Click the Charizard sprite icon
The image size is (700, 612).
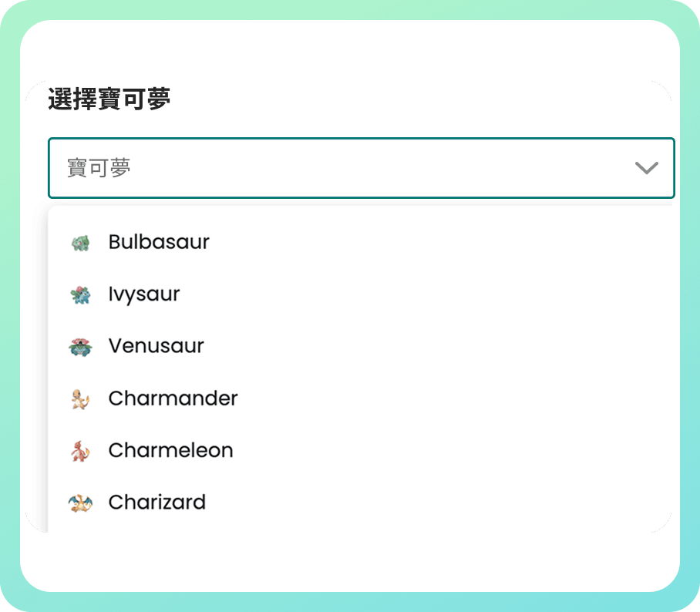(79, 502)
